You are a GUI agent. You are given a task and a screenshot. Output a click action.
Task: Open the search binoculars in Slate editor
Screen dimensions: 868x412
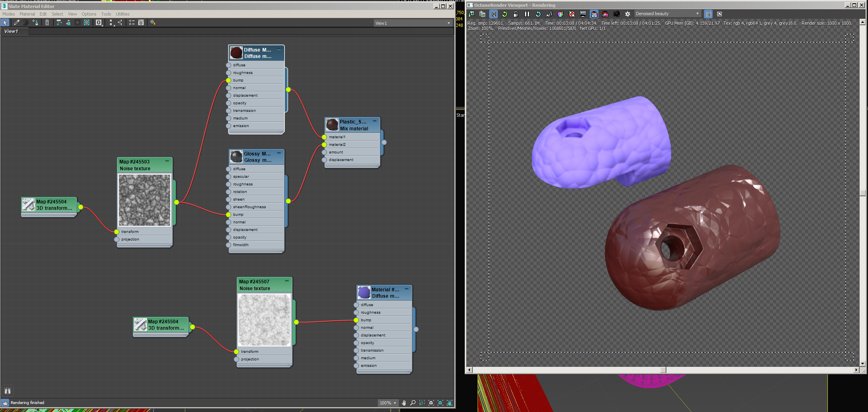point(8,391)
